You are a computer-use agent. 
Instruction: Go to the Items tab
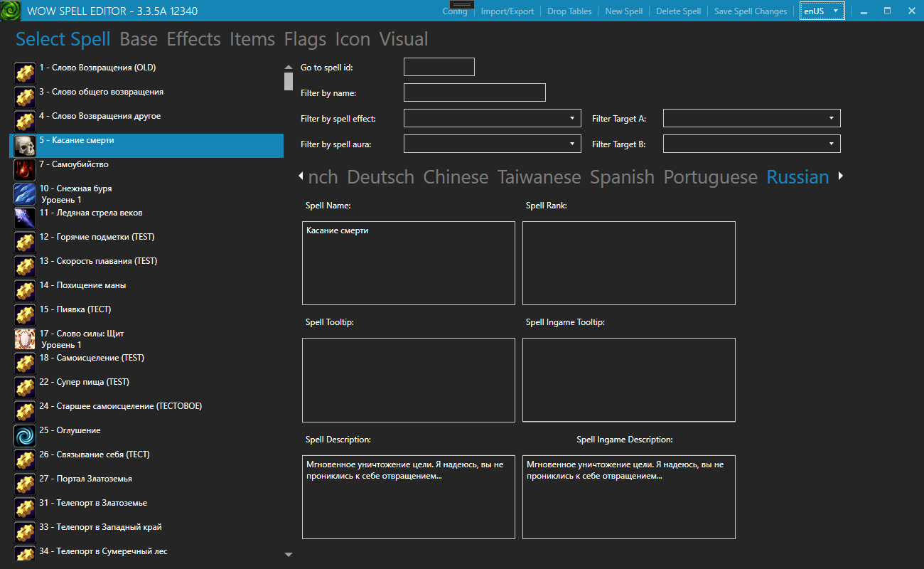click(252, 39)
